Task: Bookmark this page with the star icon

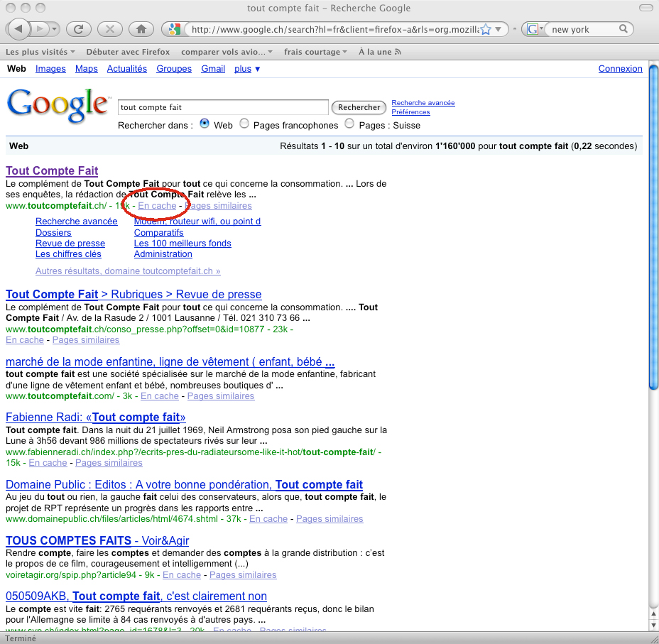Action: coord(486,29)
